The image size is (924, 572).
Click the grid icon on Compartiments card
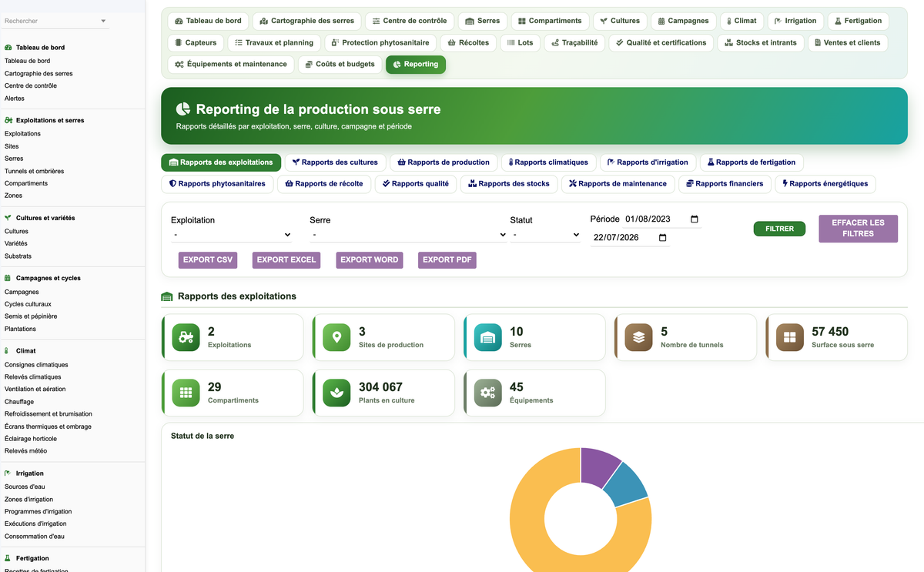click(x=186, y=393)
